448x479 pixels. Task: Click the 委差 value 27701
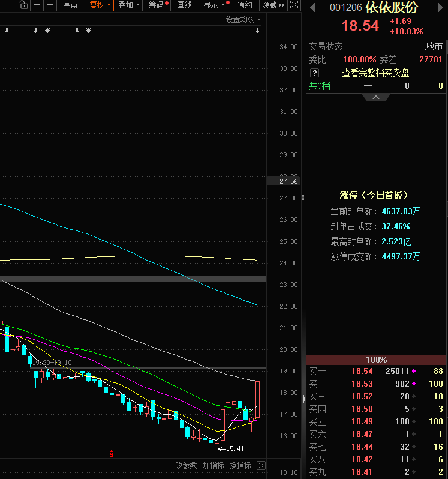[x=431, y=59]
